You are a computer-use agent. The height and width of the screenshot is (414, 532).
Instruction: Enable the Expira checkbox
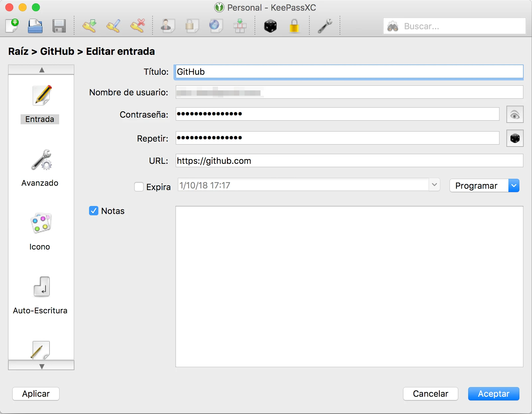coord(139,187)
